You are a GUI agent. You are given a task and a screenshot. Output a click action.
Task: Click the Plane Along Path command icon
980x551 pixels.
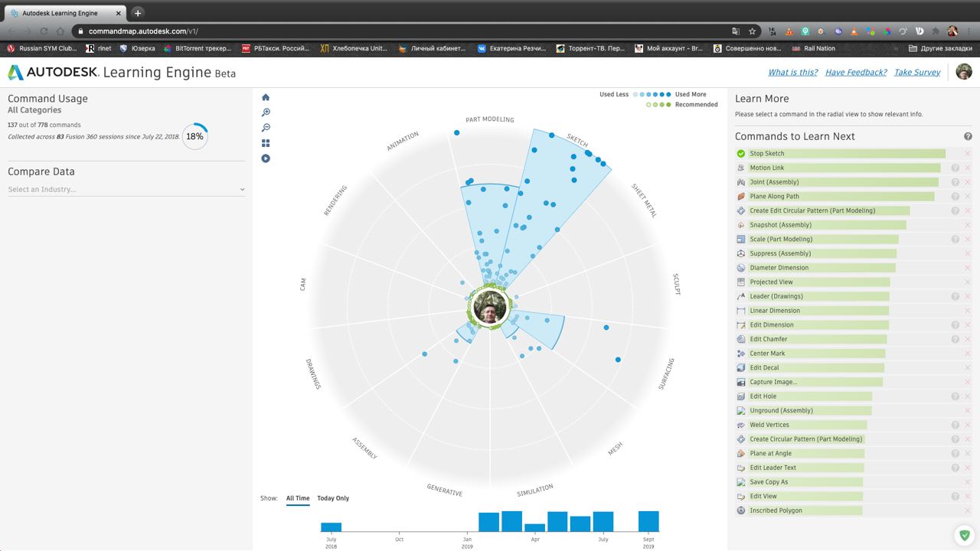coord(740,197)
